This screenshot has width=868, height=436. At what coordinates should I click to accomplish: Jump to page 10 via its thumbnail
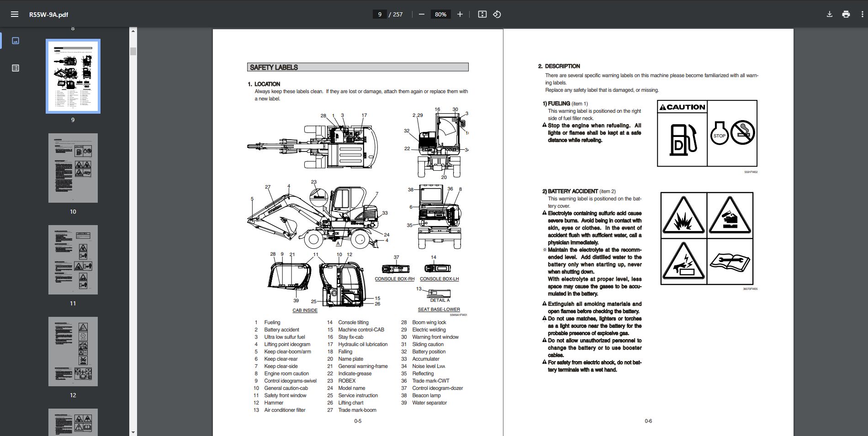(x=73, y=168)
